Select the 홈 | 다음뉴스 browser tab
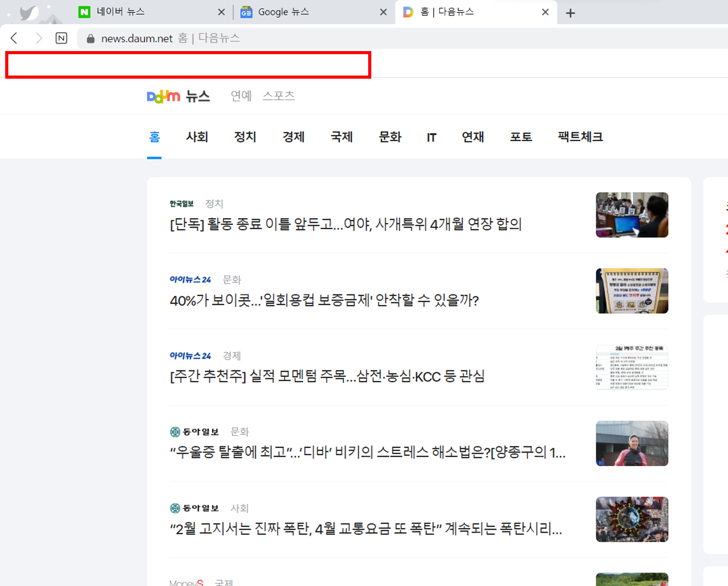728x586 pixels. 475,12
